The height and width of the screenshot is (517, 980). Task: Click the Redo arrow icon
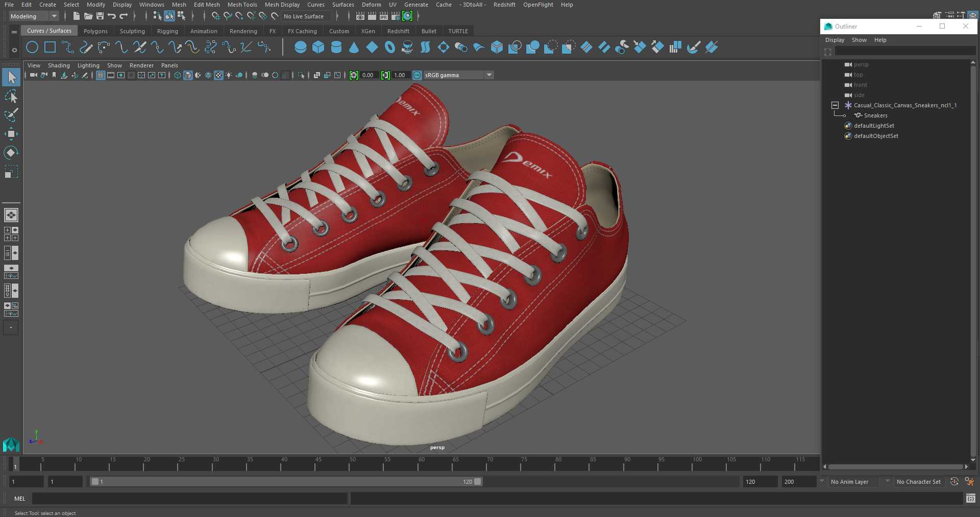[x=124, y=16]
